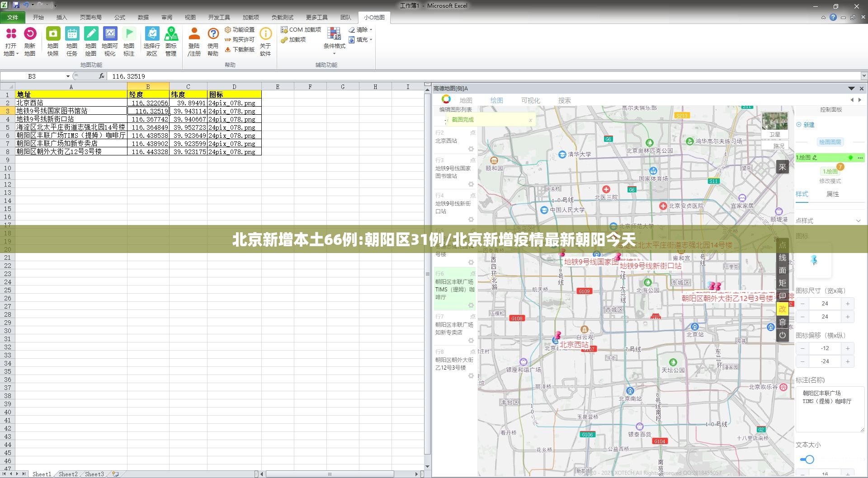The image size is (868, 478).
Task: Click 购买许可 purchase license
Action: click(x=240, y=40)
